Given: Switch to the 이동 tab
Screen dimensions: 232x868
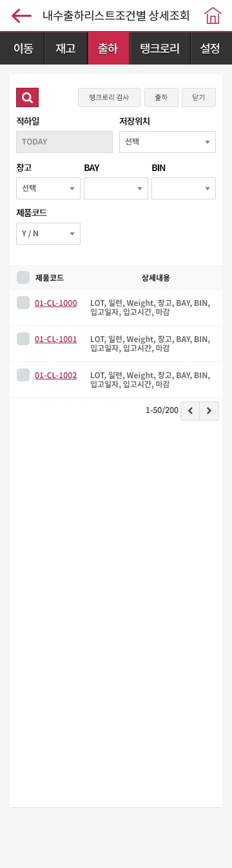Looking at the screenshot, I should (x=23, y=48).
